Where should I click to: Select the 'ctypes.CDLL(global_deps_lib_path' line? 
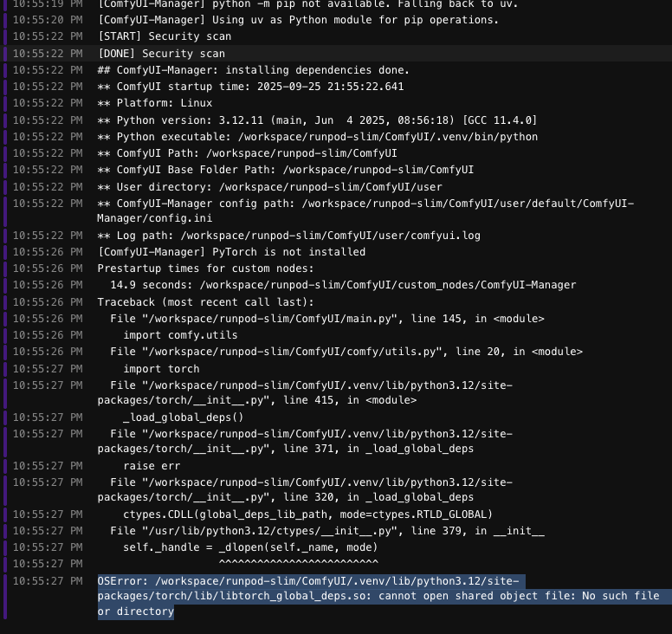coord(307,514)
